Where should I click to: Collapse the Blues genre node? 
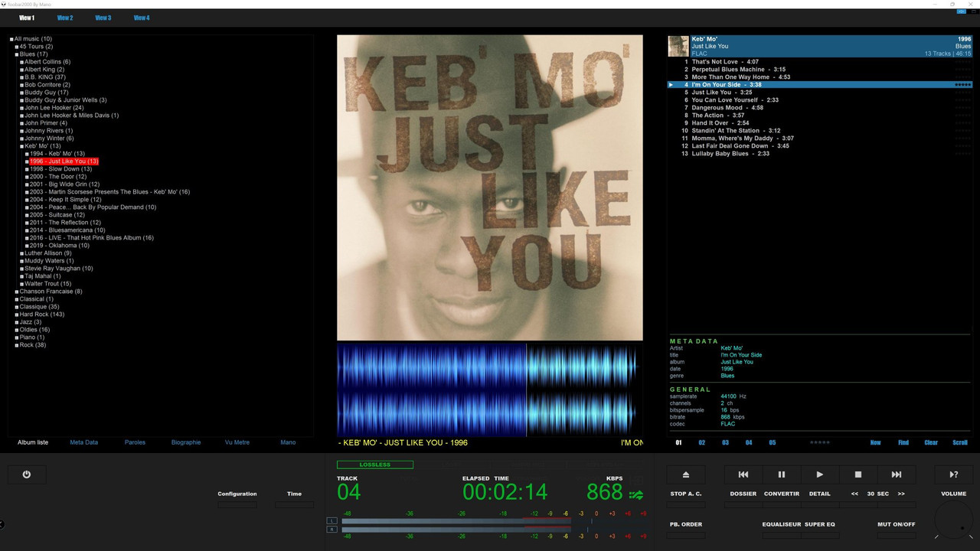(x=17, y=54)
